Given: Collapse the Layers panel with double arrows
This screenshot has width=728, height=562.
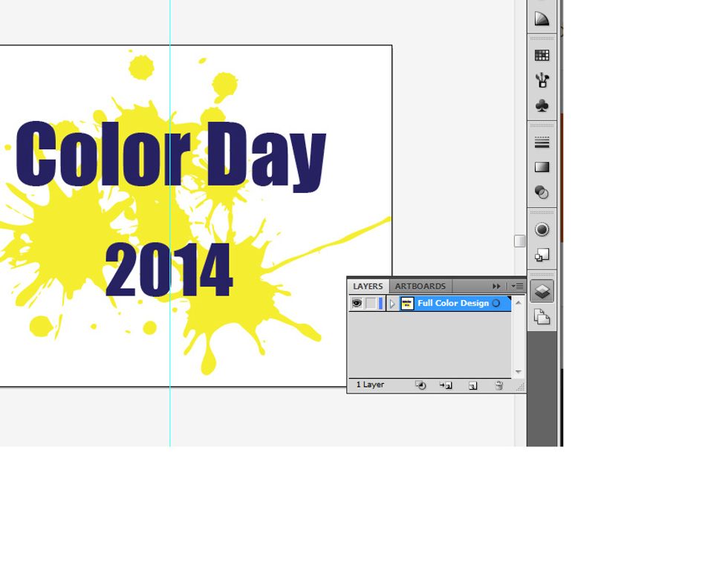Looking at the screenshot, I should (496, 286).
